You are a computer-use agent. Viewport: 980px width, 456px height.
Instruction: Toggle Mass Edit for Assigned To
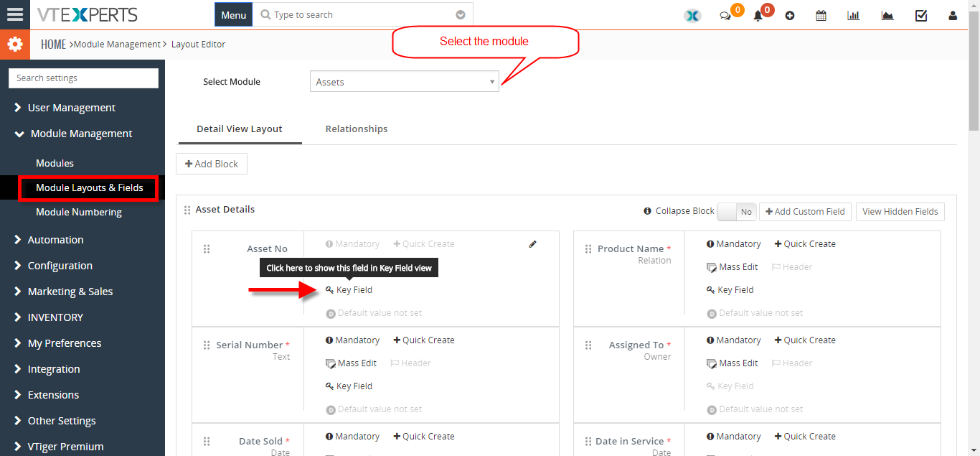pos(732,363)
